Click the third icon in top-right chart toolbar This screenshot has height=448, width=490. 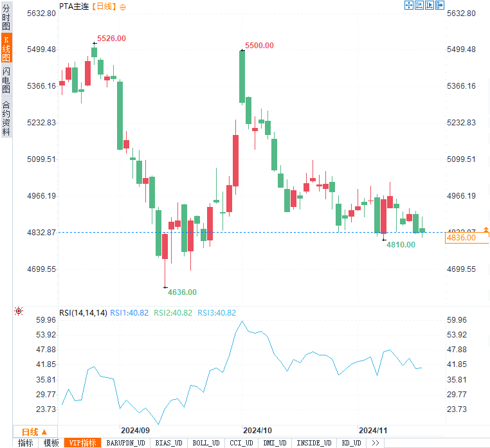coord(429,6)
